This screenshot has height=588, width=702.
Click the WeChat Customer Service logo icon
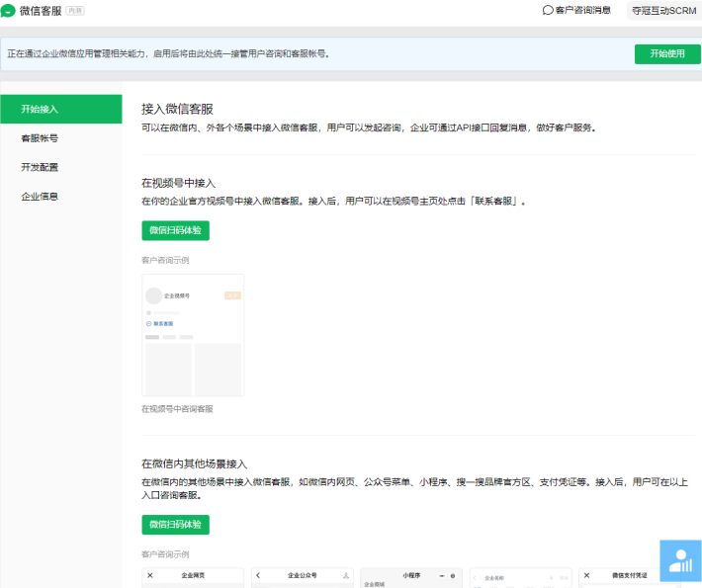coord(9,10)
